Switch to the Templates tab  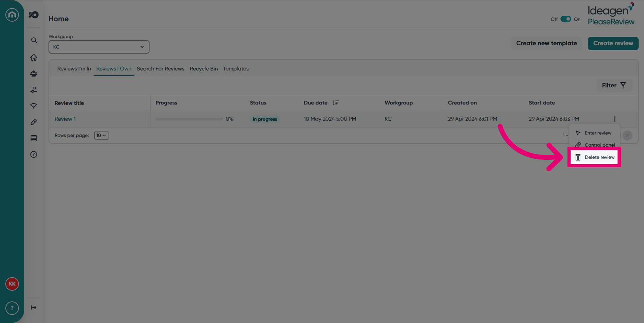(236, 69)
